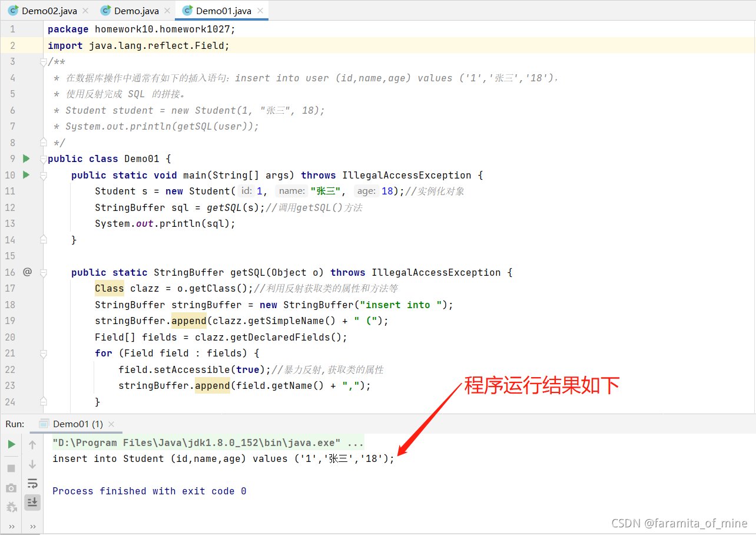Click the 'Student student = new Student' comment line

(x=195, y=110)
